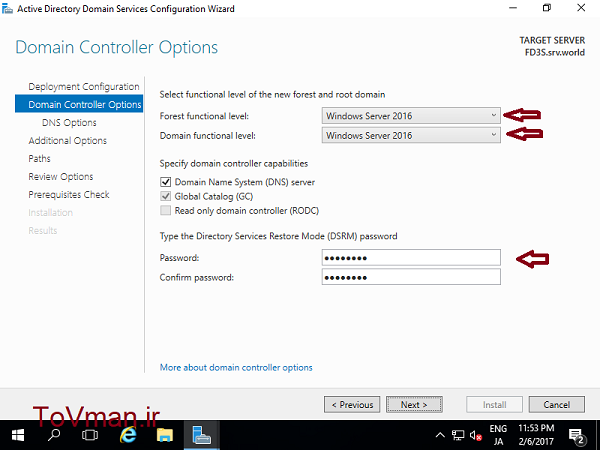Open Action Center notifications icon

[x=577, y=436]
